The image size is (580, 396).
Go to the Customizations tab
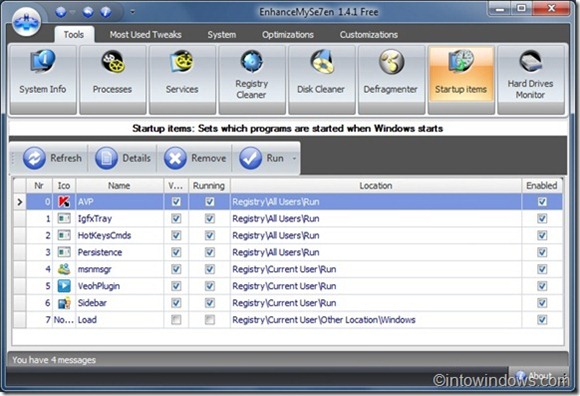[x=369, y=34]
